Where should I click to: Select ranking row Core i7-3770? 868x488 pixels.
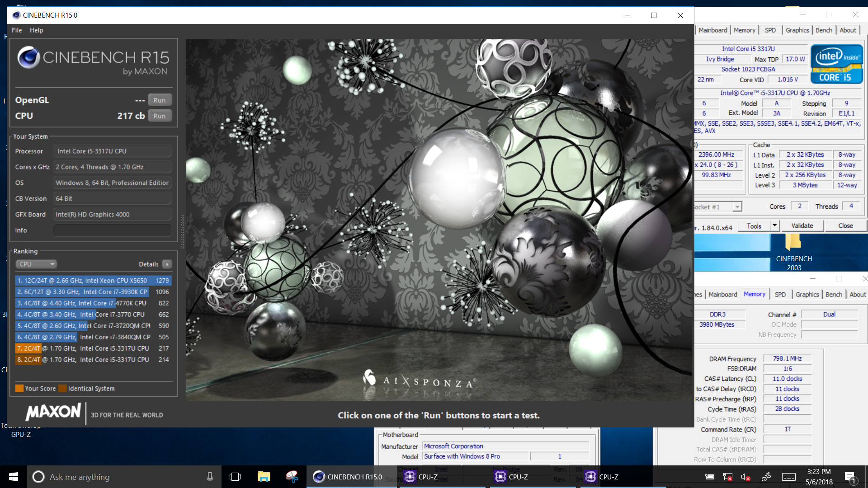93,314
